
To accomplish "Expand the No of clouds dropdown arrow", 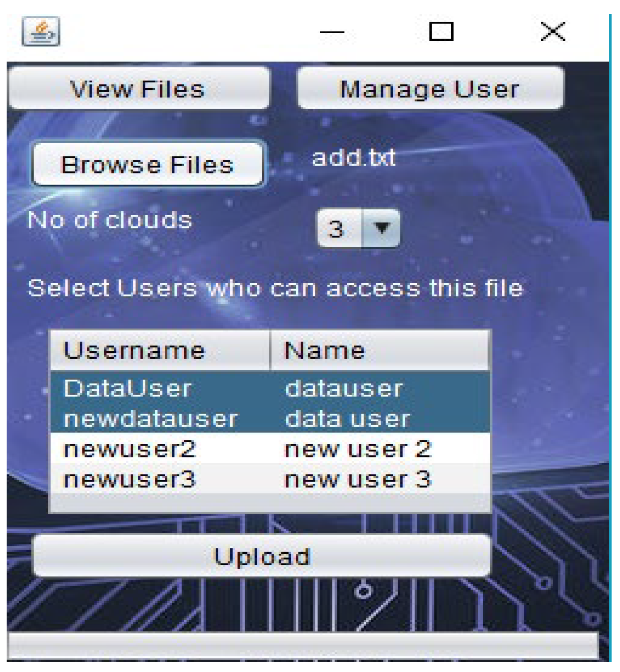I will coord(381,229).
